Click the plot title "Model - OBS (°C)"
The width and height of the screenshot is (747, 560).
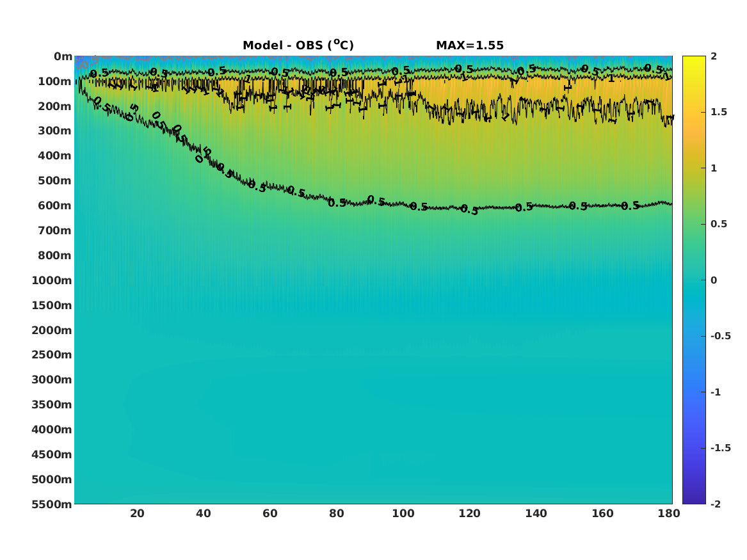point(298,45)
